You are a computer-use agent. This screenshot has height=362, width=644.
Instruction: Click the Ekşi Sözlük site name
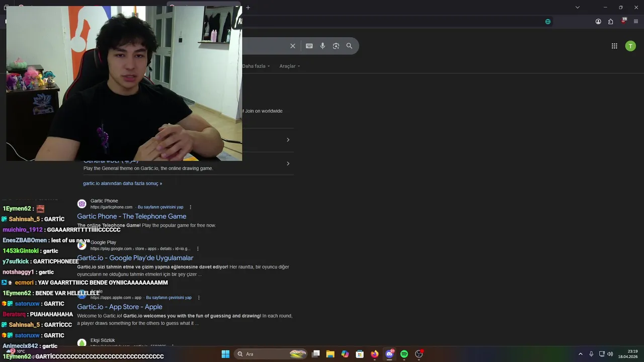pyautogui.click(x=103, y=340)
